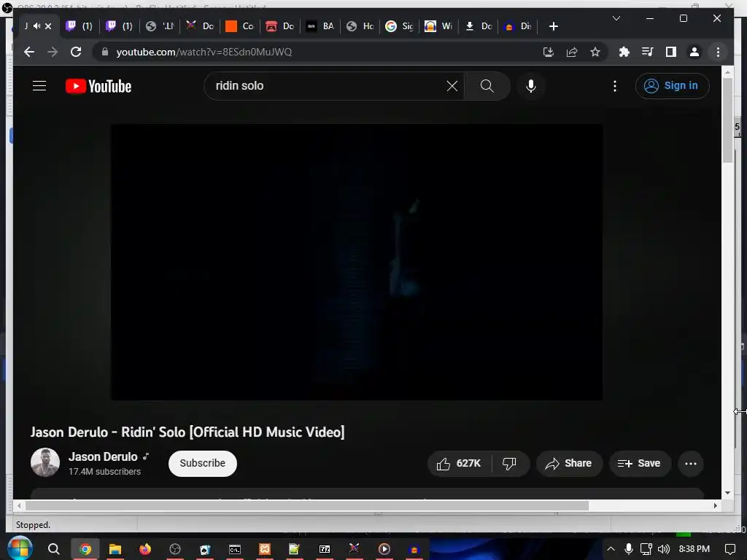This screenshot has width=747, height=560.
Task: Switch to the 'Ho' globe tab
Action: [x=360, y=26]
